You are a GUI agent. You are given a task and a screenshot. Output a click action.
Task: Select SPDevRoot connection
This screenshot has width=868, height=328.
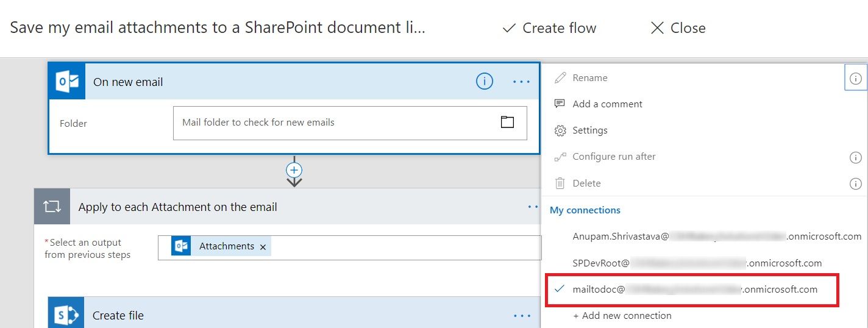click(697, 263)
